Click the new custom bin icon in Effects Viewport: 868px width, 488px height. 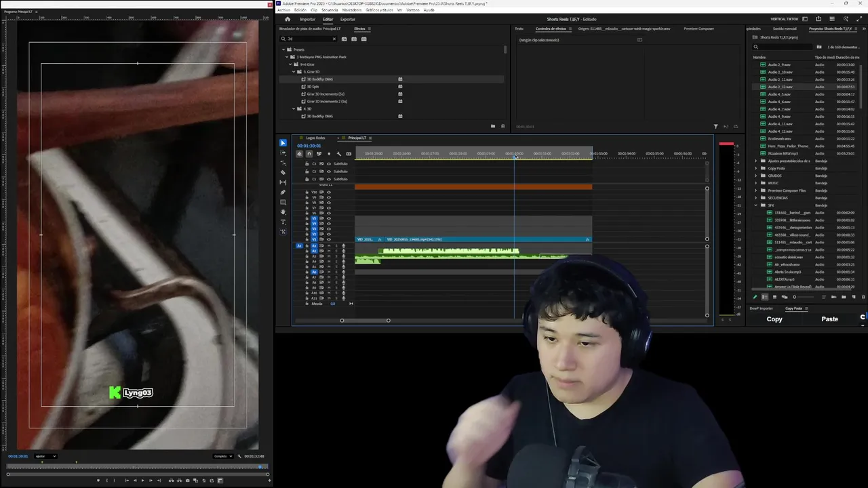click(493, 126)
